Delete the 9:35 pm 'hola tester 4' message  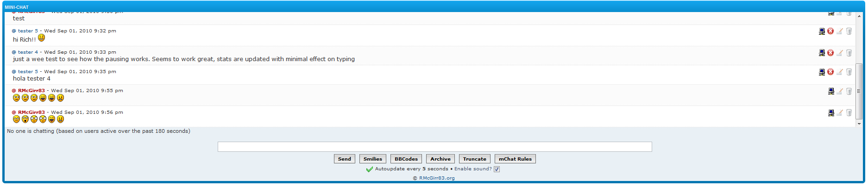(x=849, y=72)
